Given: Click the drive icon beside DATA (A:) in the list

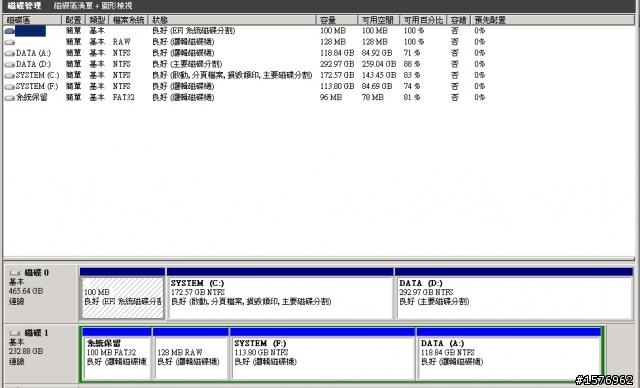Looking at the screenshot, I should (9, 53).
